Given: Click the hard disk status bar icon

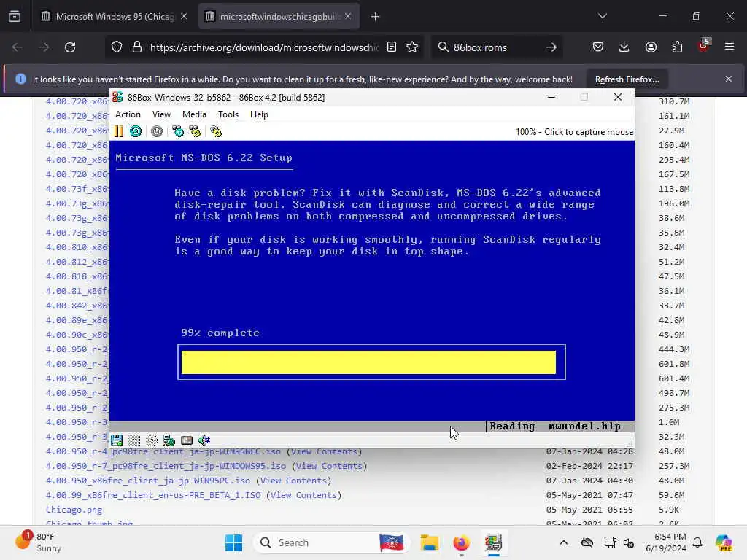Looking at the screenshot, I should (x=187, y=440).
